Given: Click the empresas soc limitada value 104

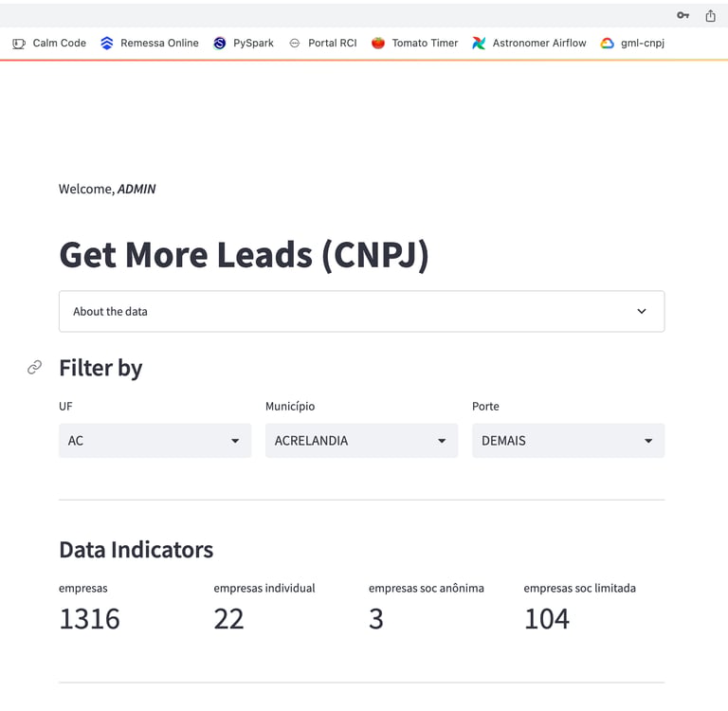Looking at the screenshot, I should (x=547, y=619).
